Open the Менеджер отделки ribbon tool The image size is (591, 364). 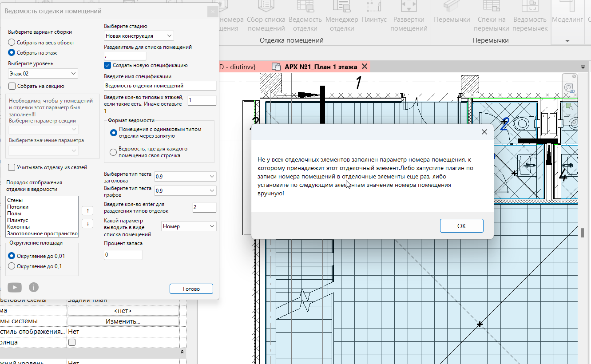pos(341,18)
